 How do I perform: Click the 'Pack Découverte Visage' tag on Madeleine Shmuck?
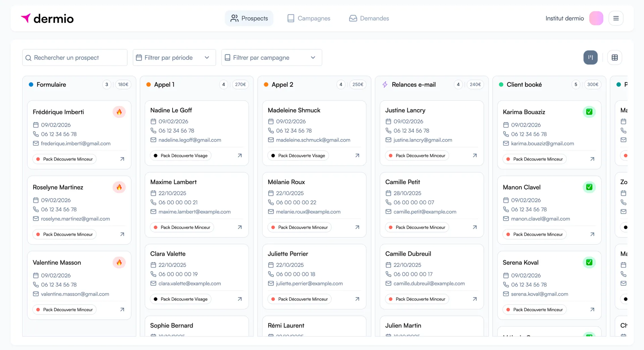tap(298, 156)
